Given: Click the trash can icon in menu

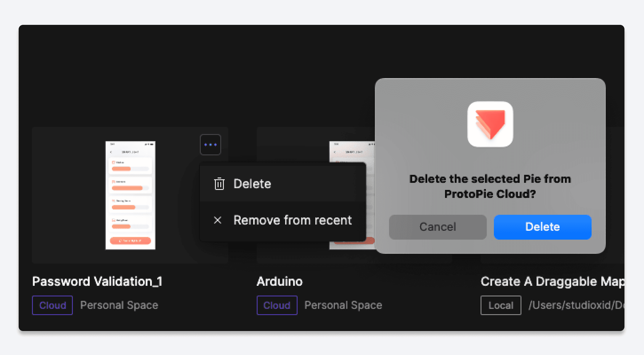Looking at the screenshot, I should tap(219, 184).
